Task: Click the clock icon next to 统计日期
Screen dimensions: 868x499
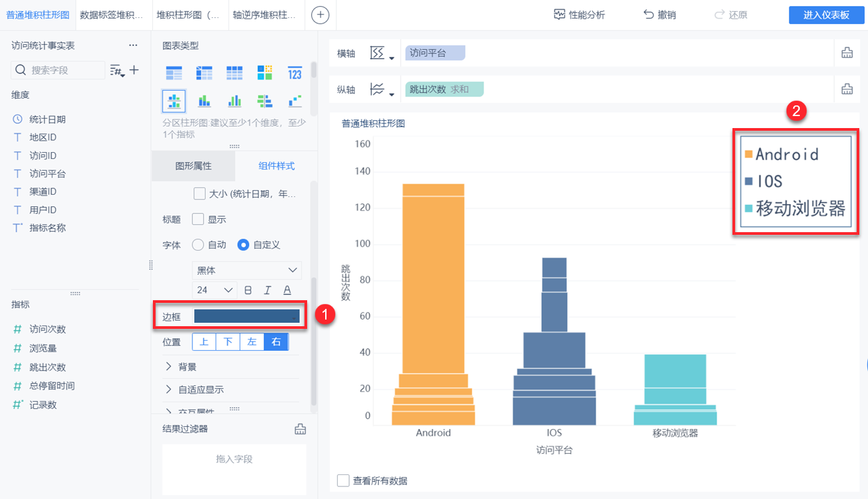Action: coord(17,119)
